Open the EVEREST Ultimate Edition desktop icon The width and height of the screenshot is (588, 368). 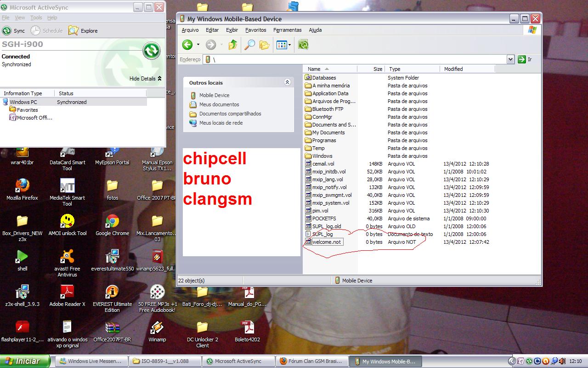[112, 298]
